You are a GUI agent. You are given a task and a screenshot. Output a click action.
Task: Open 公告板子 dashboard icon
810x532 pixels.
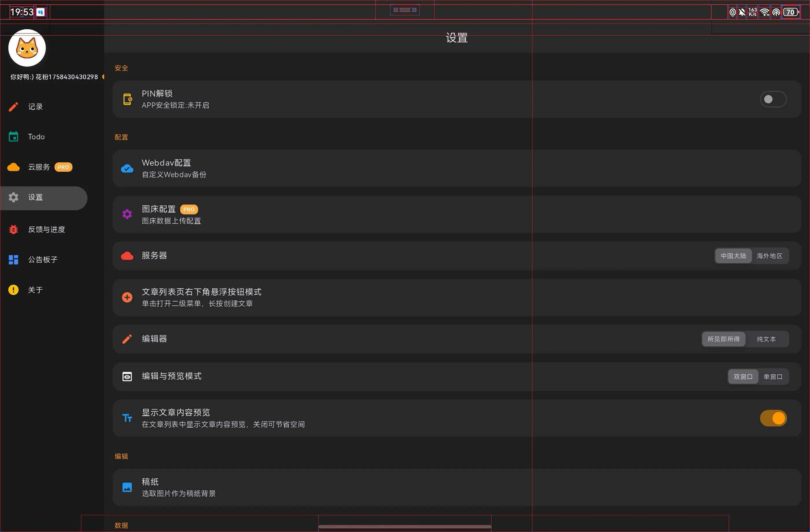(13, 260)
